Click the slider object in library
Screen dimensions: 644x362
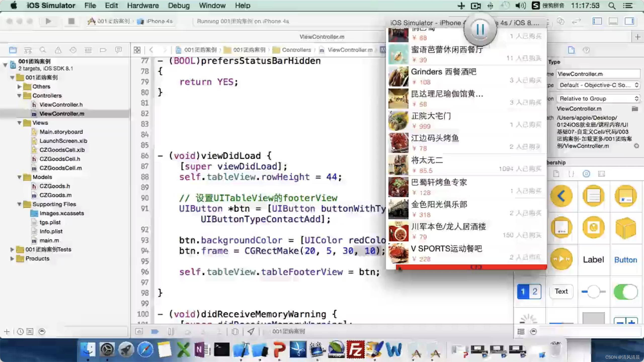593,292
